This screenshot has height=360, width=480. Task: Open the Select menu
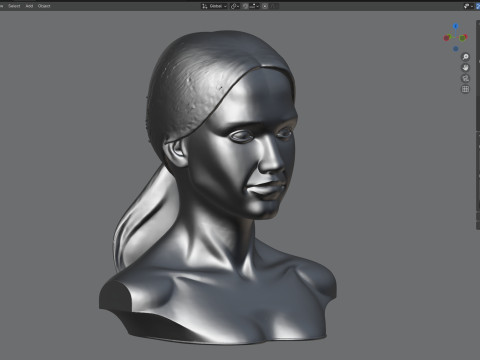click(x=14, y=6)
